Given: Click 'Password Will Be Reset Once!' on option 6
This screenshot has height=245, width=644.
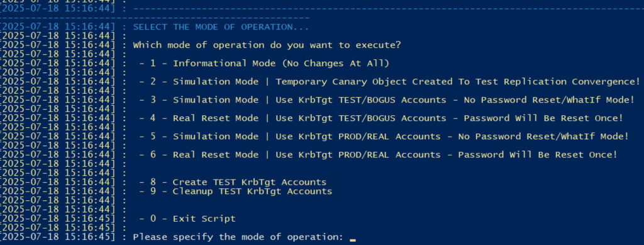Looking at the screenshot, I should (x=538, y=155).
